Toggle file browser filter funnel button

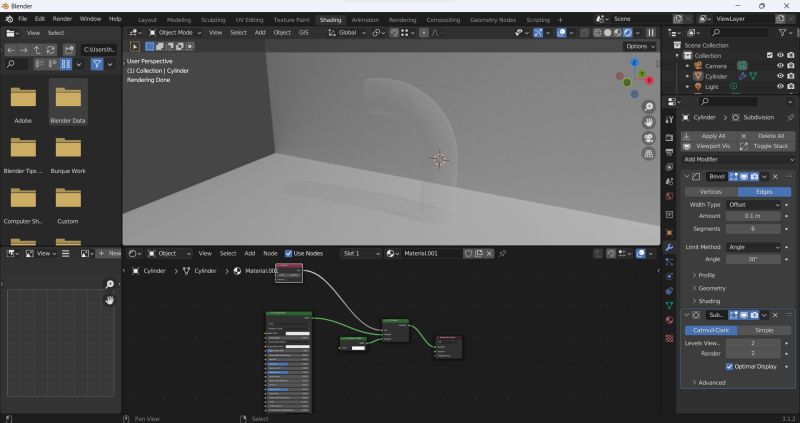tap(96, 64)
